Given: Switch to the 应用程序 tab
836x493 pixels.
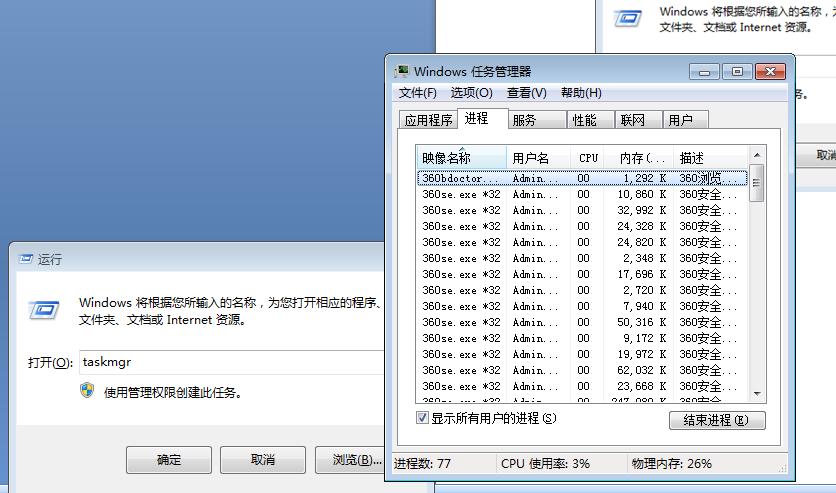Looking at the screenshot, I should click(x=428, y=120).
